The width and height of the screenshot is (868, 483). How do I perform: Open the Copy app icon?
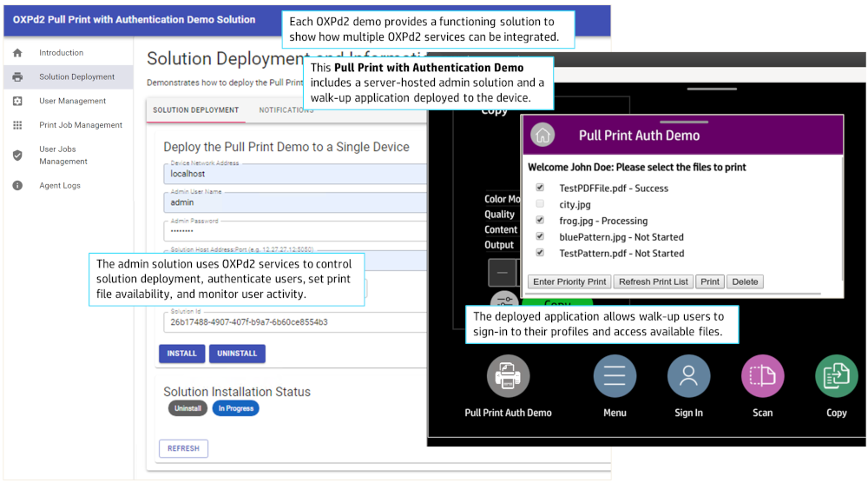tap(837, 376)
